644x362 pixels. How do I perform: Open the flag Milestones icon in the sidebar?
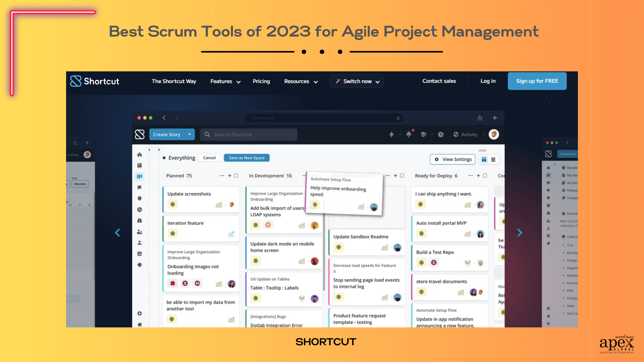click(140, 188)
